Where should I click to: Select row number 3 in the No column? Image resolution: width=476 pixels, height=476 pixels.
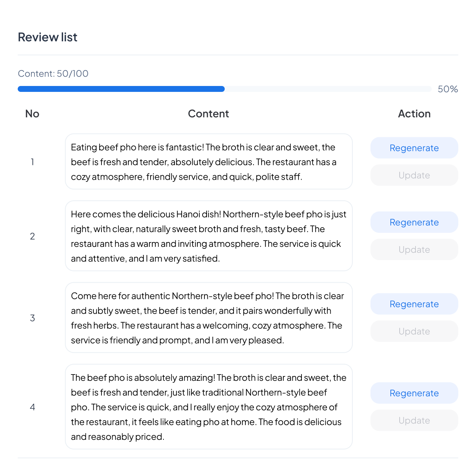click(32, 318)
